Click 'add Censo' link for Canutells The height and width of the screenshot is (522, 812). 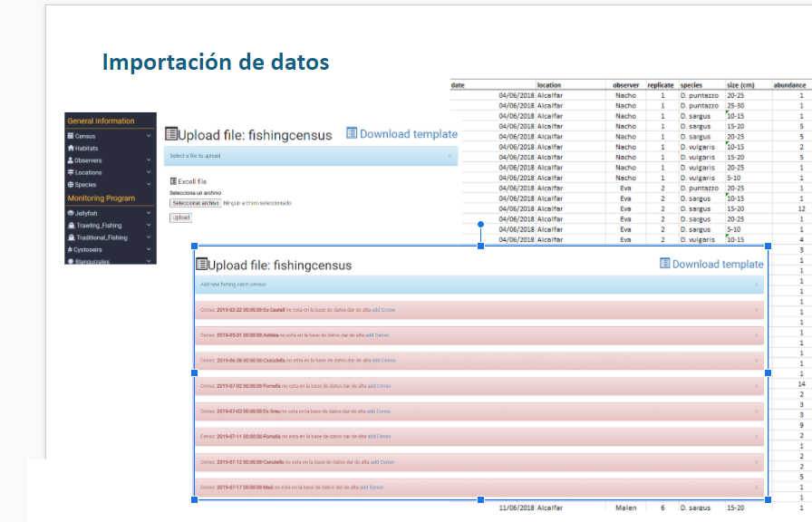click(x=382, y=462)
